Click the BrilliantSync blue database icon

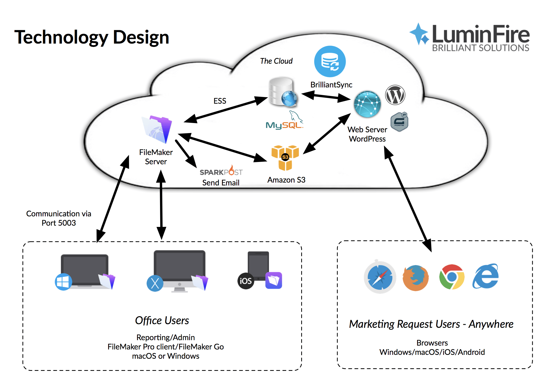330,61
